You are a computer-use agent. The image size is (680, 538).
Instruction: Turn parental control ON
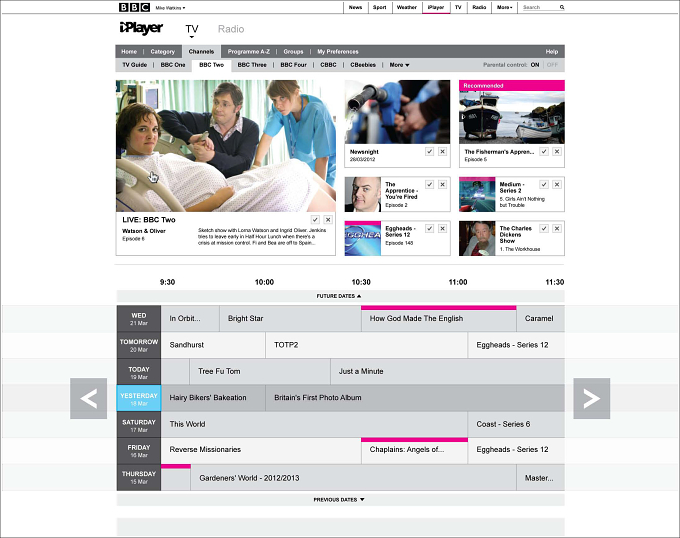[x=535, y=65]
